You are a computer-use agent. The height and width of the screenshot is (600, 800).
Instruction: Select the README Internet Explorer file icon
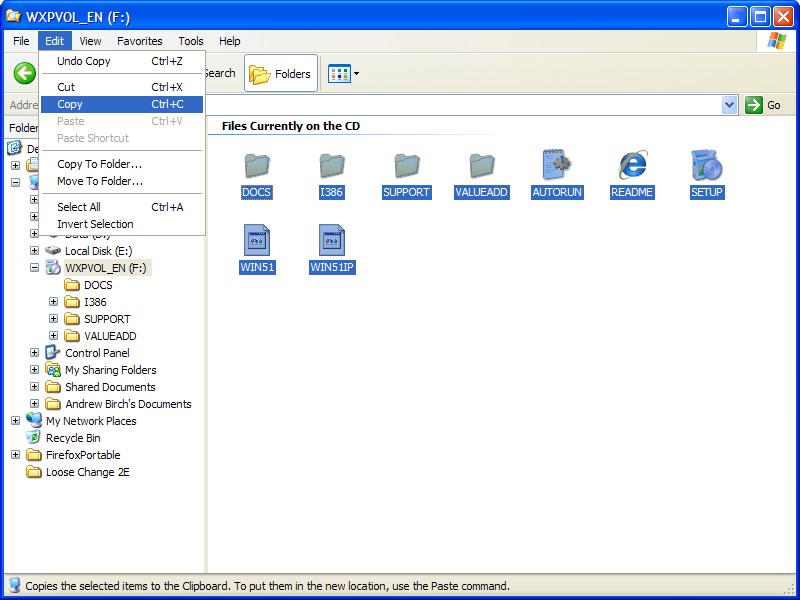click(633, 165)
